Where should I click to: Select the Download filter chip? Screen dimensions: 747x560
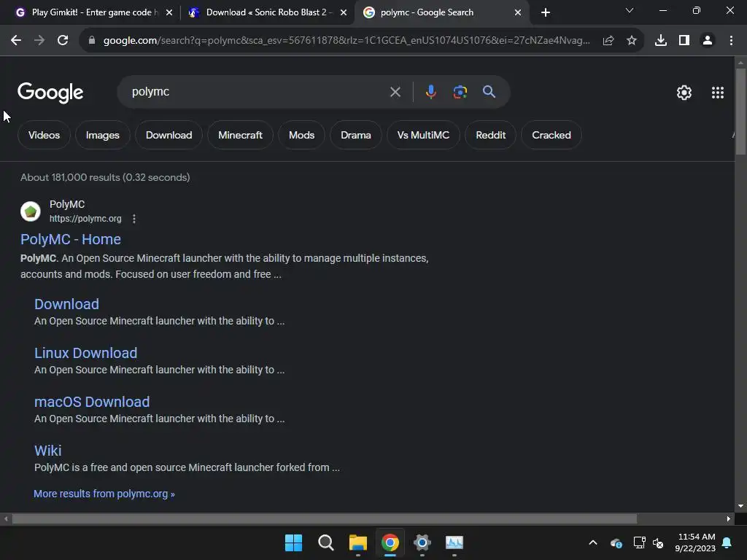pos(169,135)
